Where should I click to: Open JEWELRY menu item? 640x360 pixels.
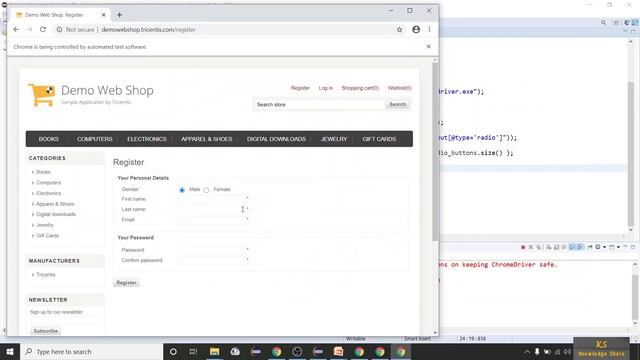tap(334, 139)
